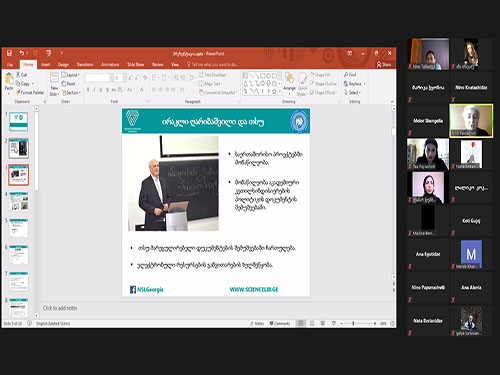500x375 pixels.
Task: Toggle bold formatting
Action: point(88,90)
